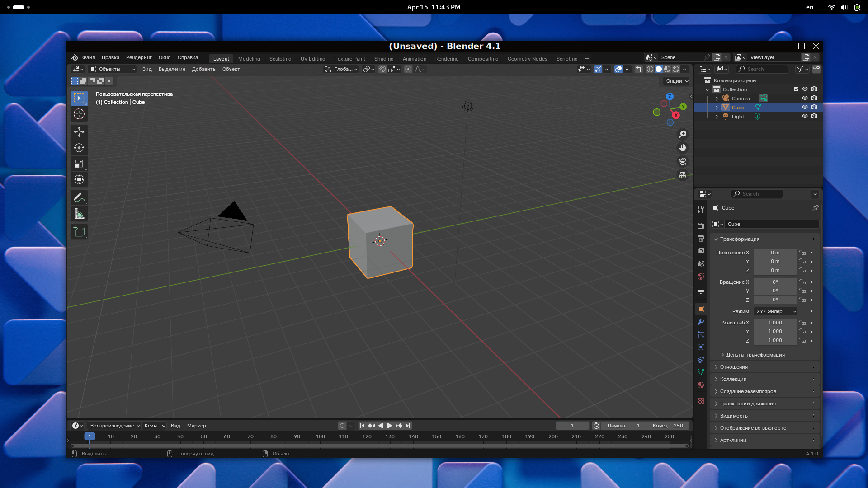Screen dimensions: 868x488
Task: Open the View Layer properties tab
Action: coord(701,251)
